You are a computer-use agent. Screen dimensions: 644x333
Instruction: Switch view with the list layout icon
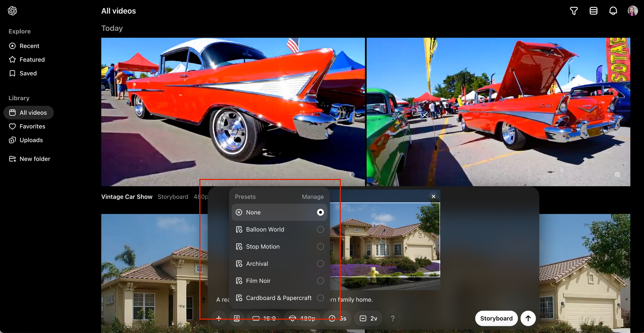(x=593, y=11)
